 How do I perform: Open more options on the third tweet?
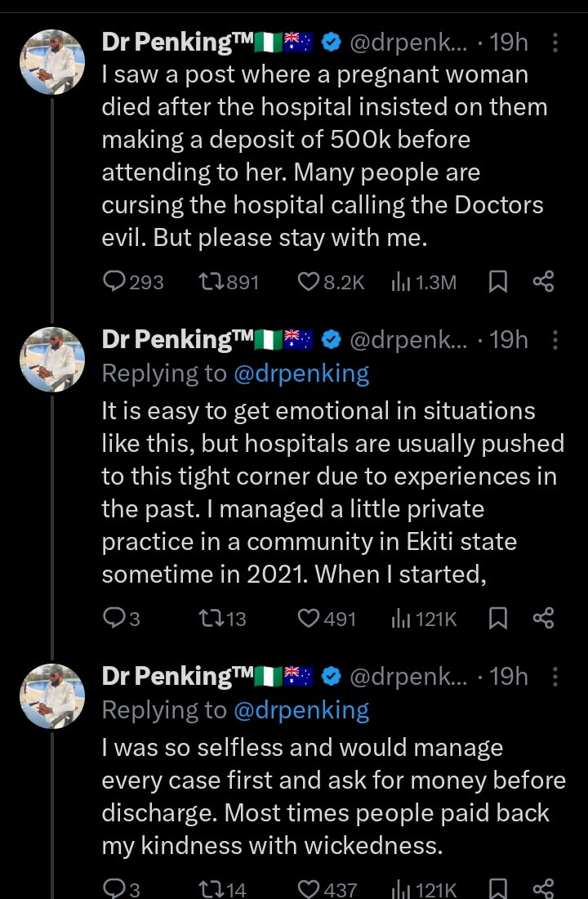(555, 677)
